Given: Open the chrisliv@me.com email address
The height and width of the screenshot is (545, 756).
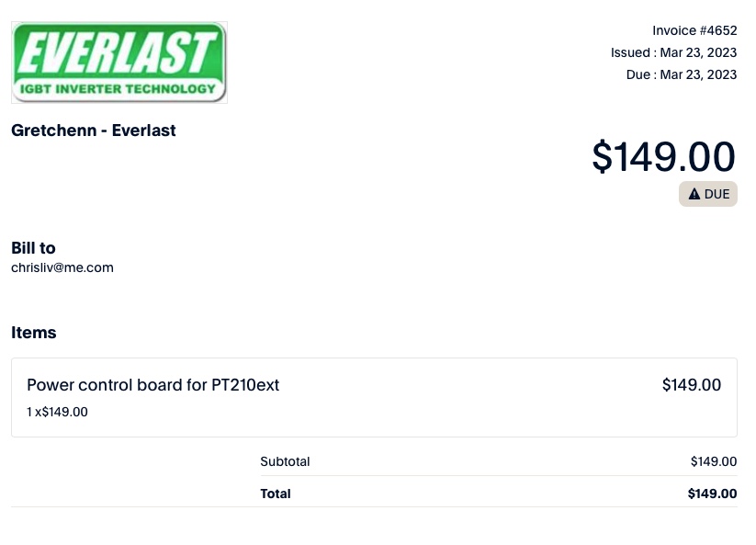Looking at the screenshot, I should click(x=62, y=268).
